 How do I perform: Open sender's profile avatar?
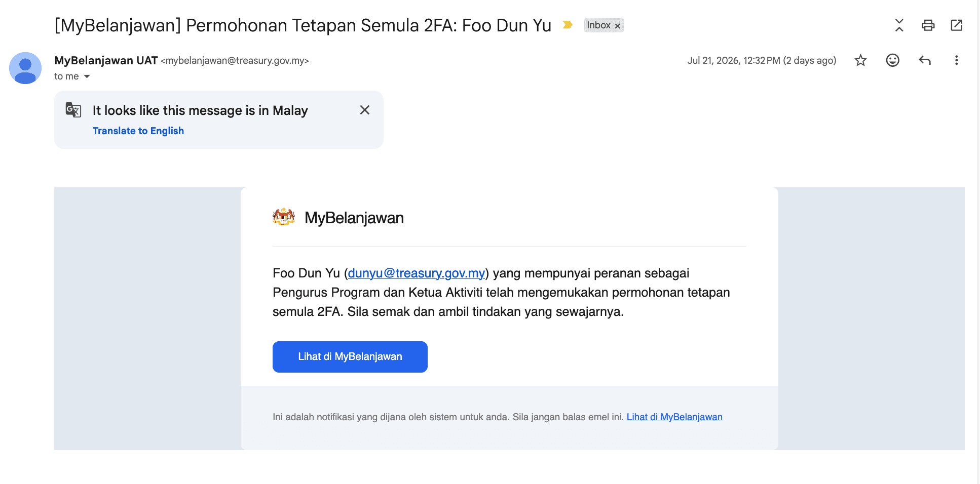click(25, 68)
